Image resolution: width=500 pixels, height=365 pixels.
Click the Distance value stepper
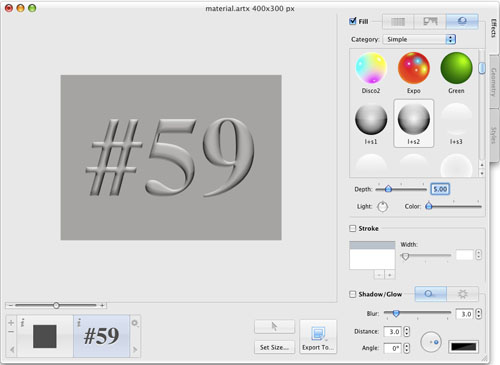[x=407, y=331]
